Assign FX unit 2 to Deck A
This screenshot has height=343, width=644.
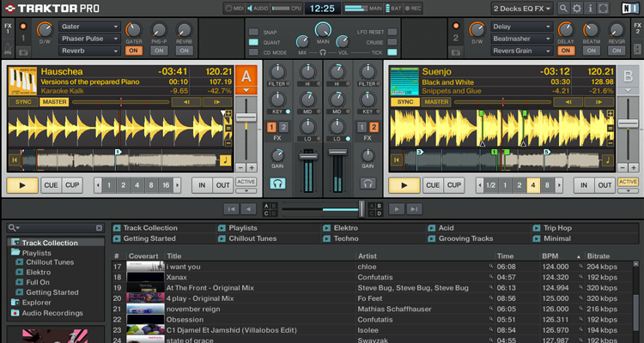pyautogui.click(x=284, y=127)
